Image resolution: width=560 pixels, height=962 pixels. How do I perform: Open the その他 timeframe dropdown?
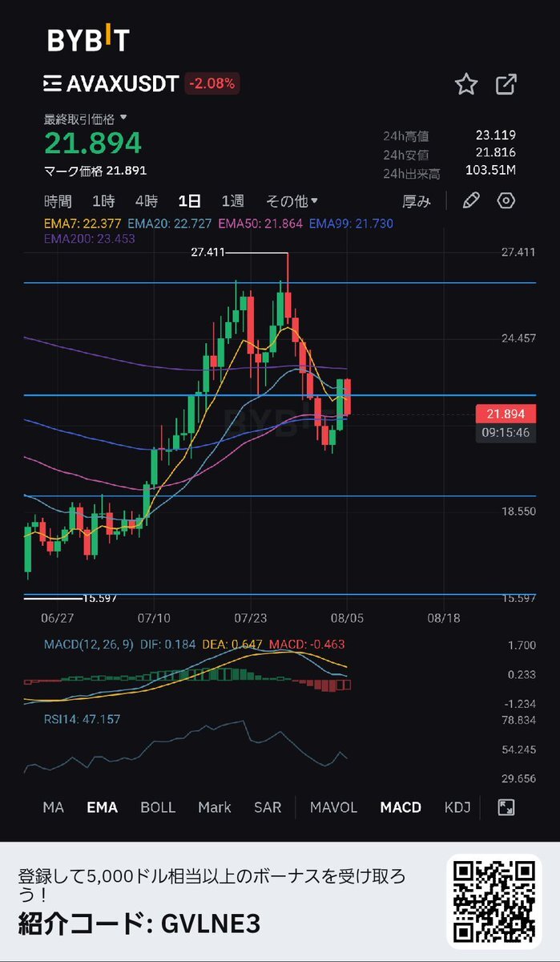point(292,201)
